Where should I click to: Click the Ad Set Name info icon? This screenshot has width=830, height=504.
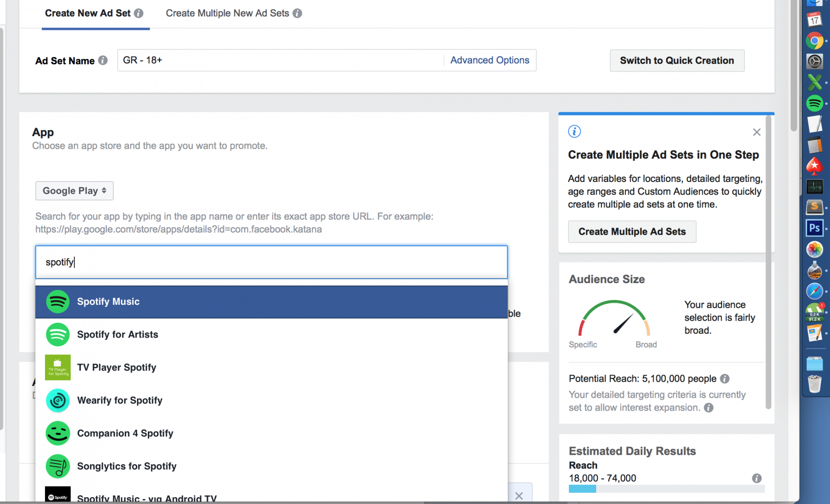pos(102,61)
